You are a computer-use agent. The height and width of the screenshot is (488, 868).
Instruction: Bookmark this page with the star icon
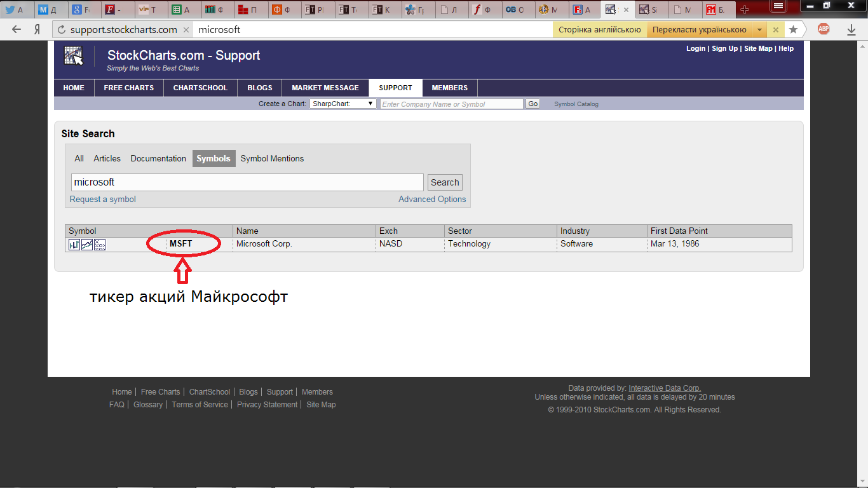(x=793, y=29)
